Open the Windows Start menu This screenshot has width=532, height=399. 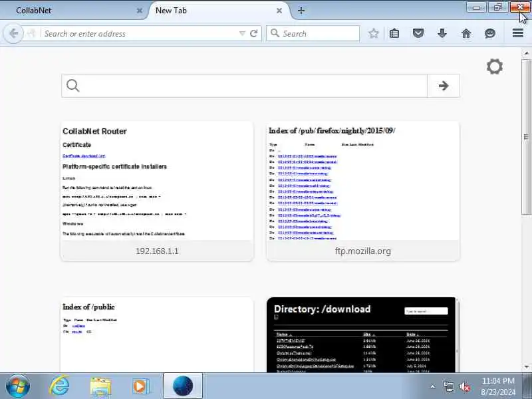tap(18, 386)
